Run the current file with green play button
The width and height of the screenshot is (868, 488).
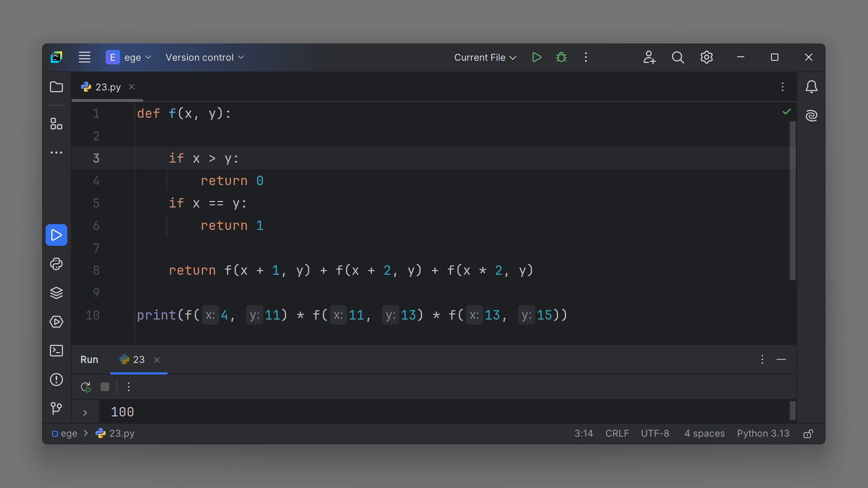(537, 57)
